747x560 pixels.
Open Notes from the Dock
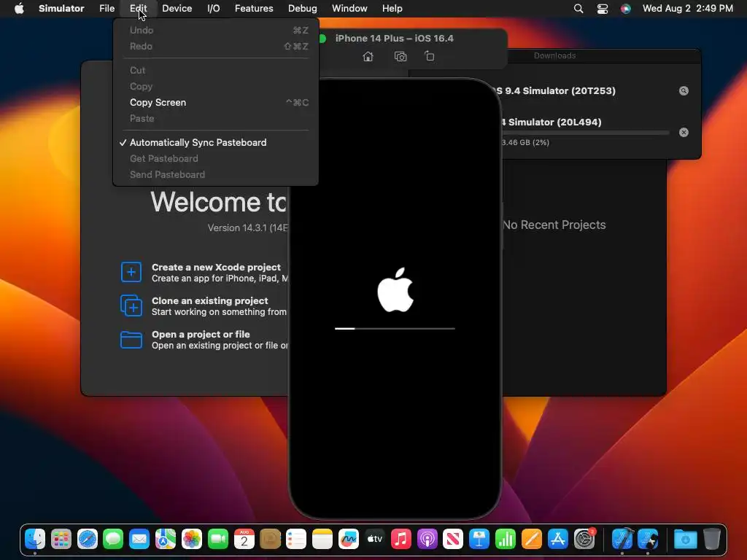(x=322, y=539)
